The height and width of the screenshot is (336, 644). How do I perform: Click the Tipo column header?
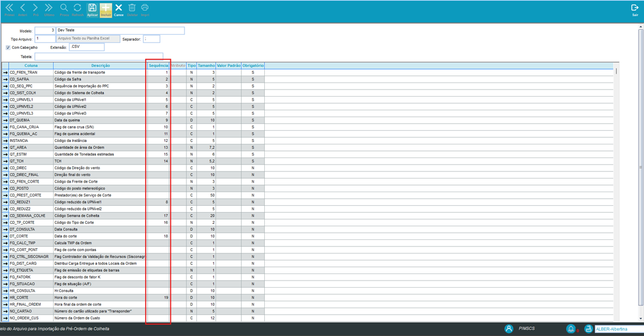(x=192, y=65)
